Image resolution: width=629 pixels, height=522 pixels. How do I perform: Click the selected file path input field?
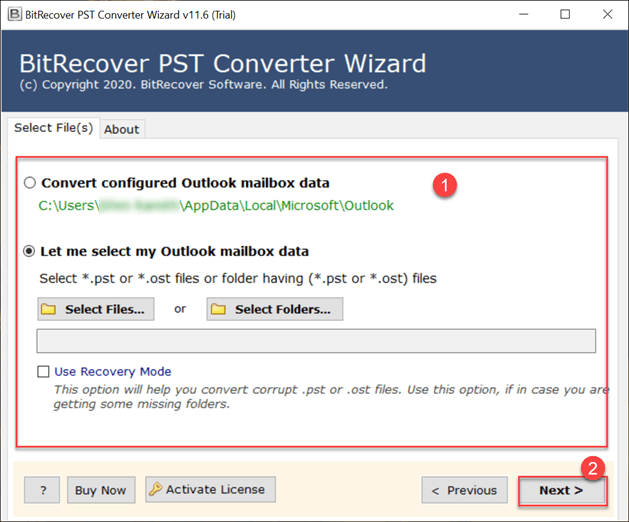pyautogui.click(x=316, y=341)
